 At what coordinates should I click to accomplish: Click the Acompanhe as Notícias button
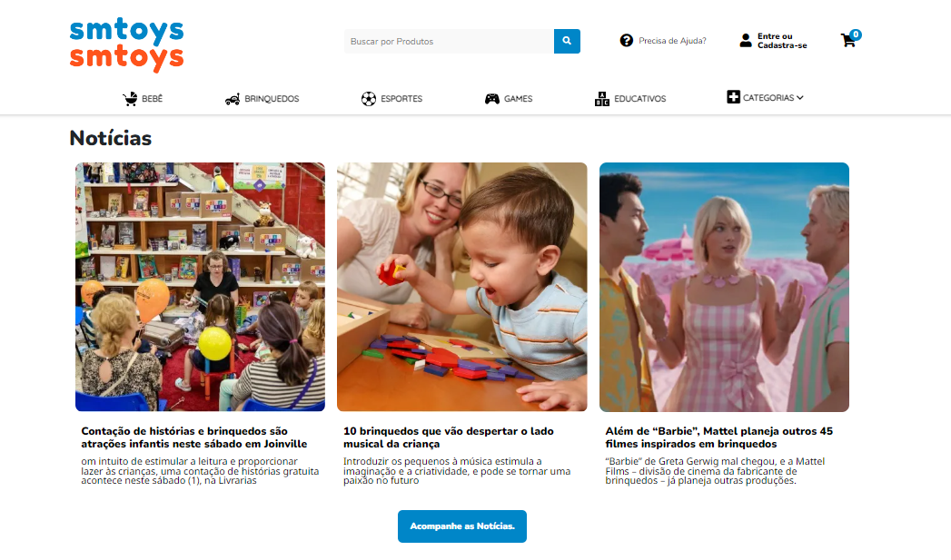click(462, 526)
